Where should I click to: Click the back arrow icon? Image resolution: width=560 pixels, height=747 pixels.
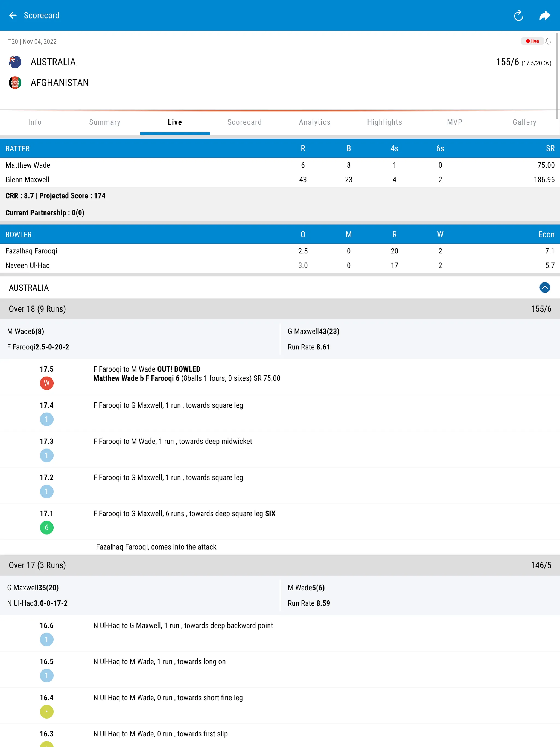pyautogui.click(x=13, y=15)
